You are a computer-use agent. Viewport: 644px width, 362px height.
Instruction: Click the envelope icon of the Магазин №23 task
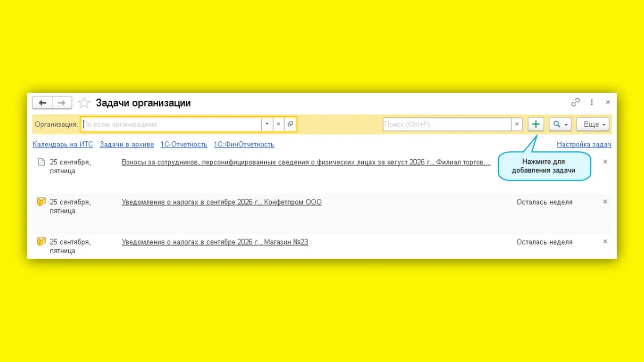click(41, 241)
